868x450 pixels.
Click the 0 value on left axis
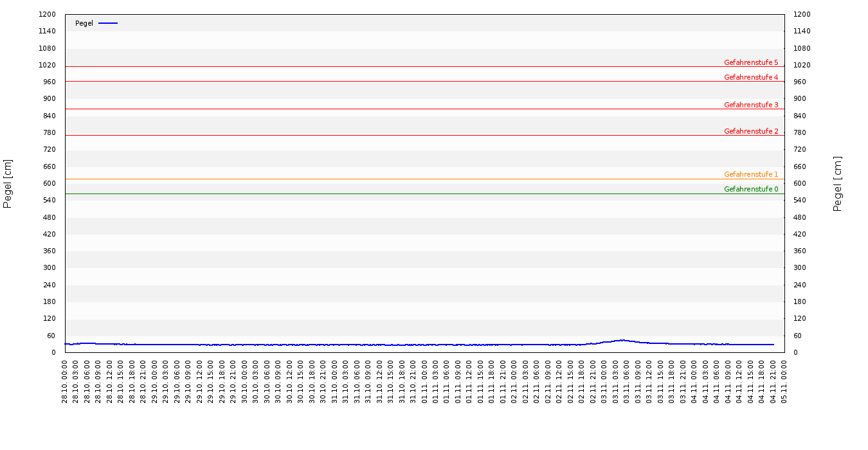pyautogui.click(x=54, y=352)
